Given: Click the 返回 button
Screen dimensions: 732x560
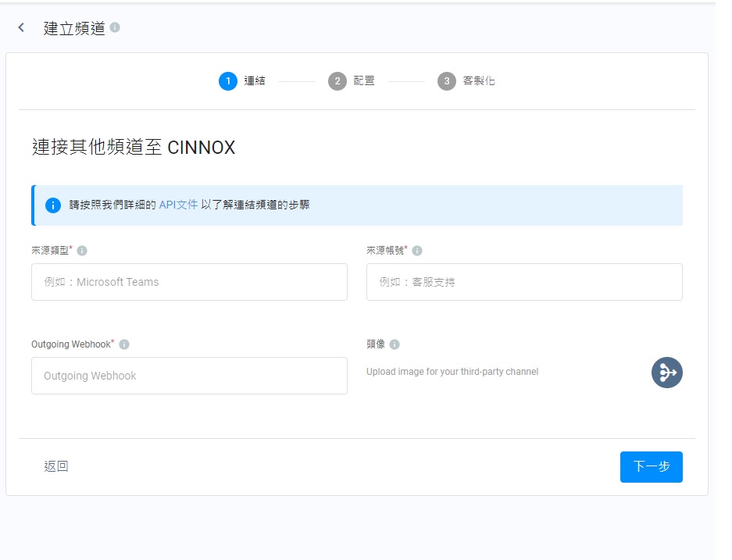Looking at the screenshot, I should coord(56,466).
